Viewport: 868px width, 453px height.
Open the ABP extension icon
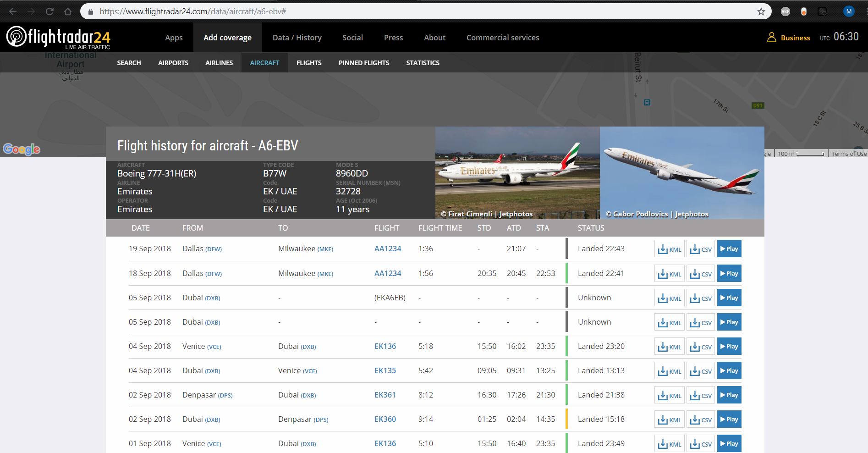(x=786, y=11)
